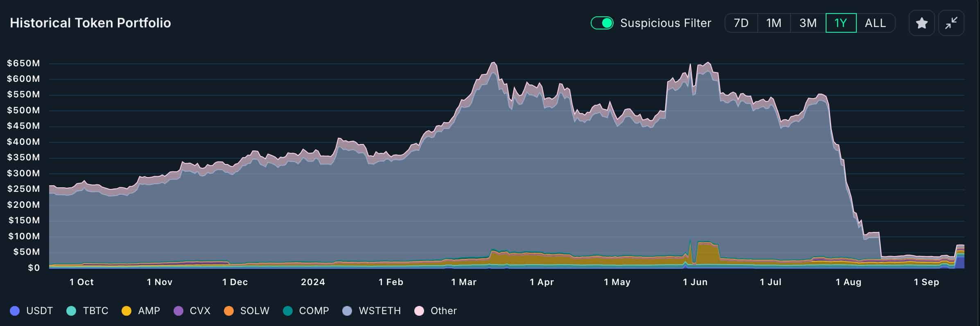Viewport: 980px width, 326px height.
Task: Click the 1 Mar x-axis label
Action: 464,282
